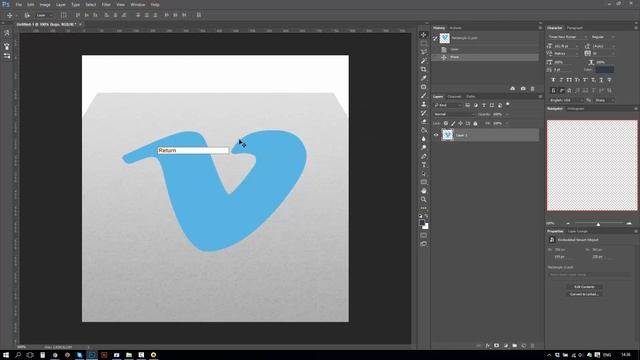Toggle lock all padlock in Layers panel
The image size is (640, 360).
475,123
